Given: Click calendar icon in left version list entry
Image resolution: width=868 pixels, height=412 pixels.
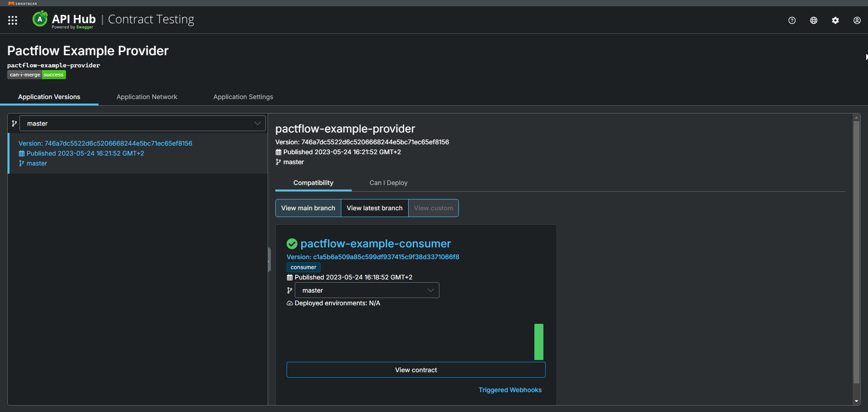Looking at the screenshot, I should [21, 153].
